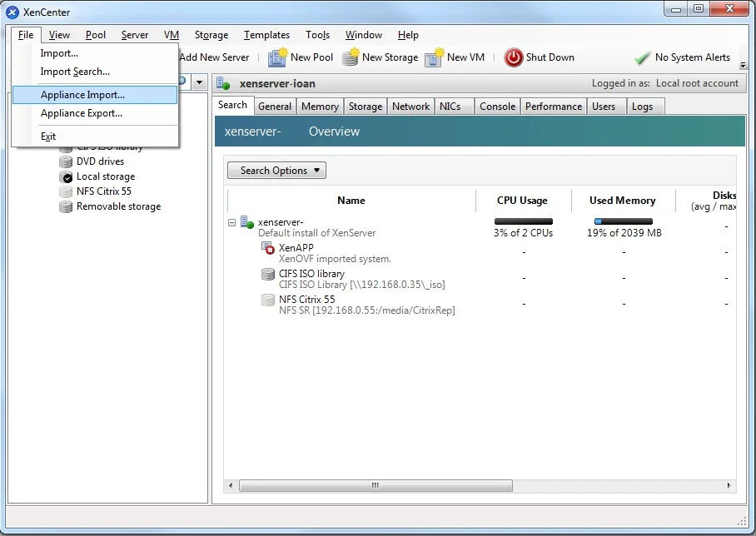This screenshot has height=536, width=756.
Task: Open the File menu
Action: pyautogui.click(x=26, y=35)
